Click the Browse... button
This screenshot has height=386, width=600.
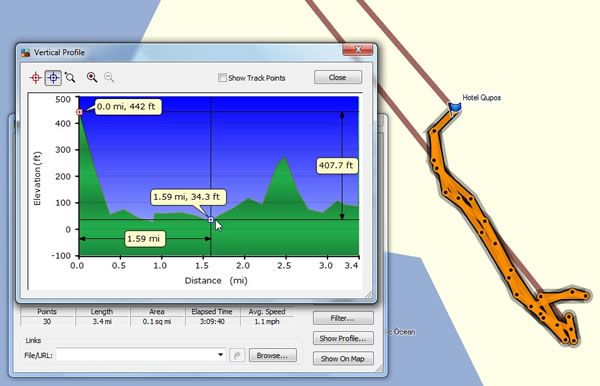pyautogui.click(x=272, y=355)
